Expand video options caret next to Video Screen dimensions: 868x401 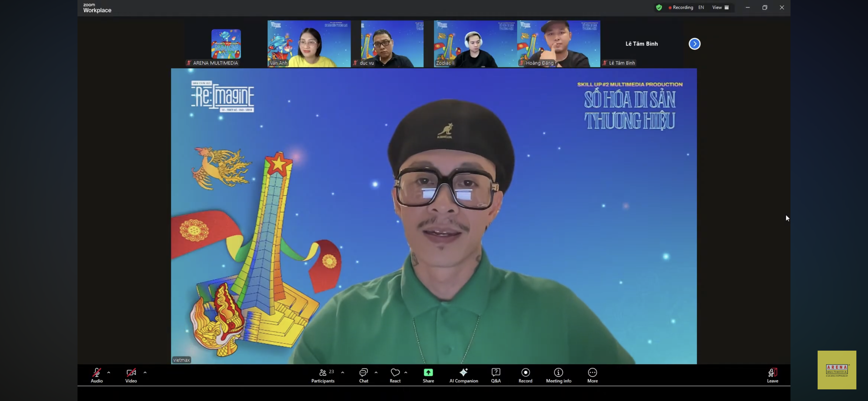pyautogui.click(x=145, y=372)
